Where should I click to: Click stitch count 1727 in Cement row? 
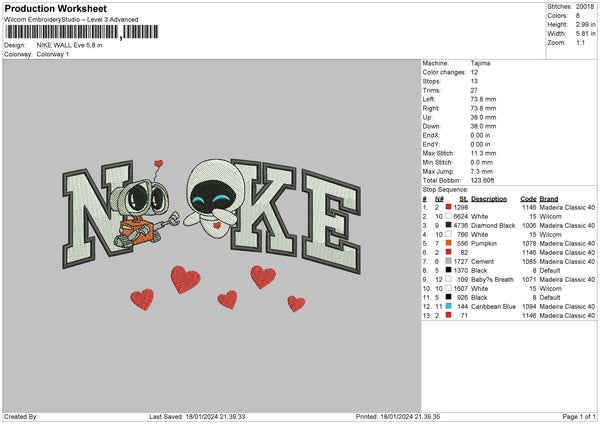(x=461, y=261)
